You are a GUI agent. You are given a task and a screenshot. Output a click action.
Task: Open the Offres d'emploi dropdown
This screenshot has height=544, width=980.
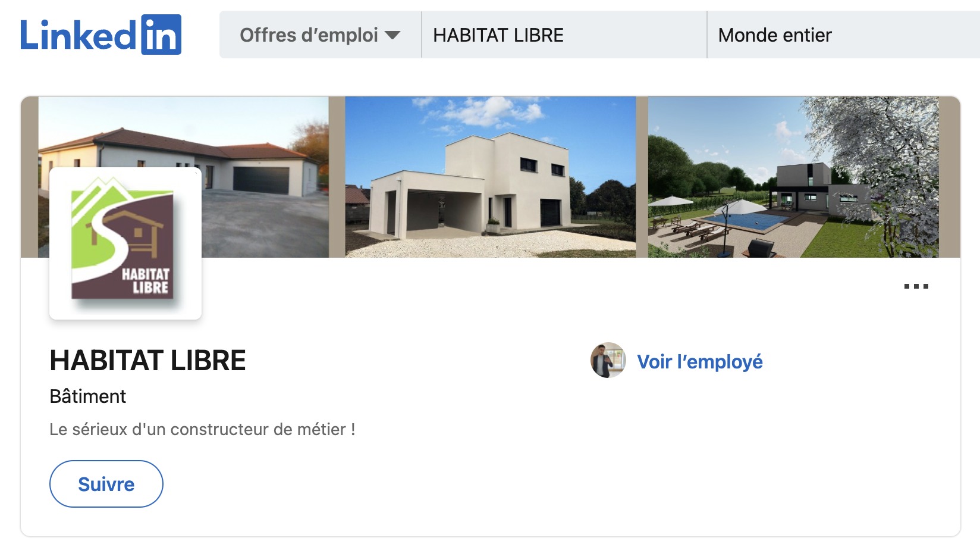click(320, 35)
